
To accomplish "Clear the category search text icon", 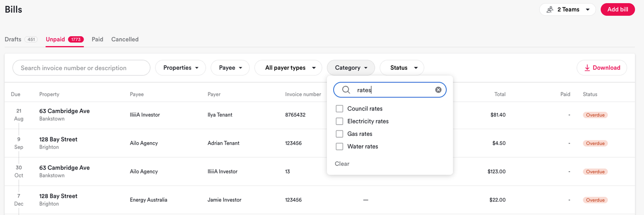I will coord(438,90).
